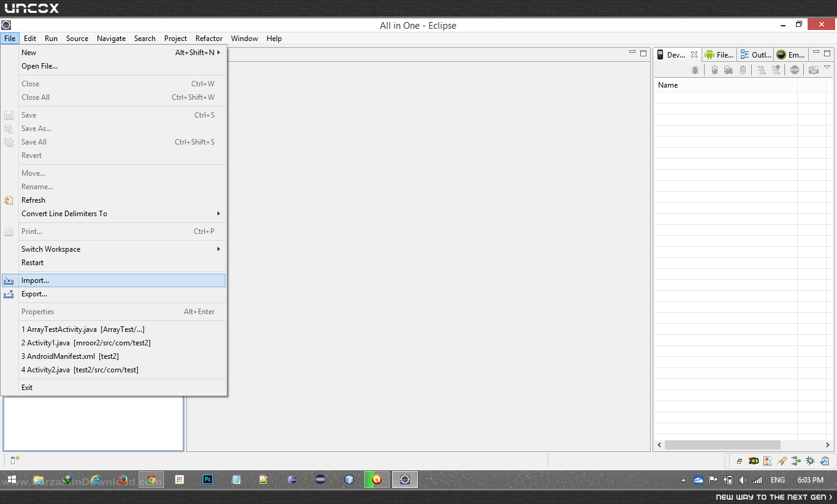This screenshot has height=504, width=837.
Task: Open the Search menu
Action: (145, 39)
